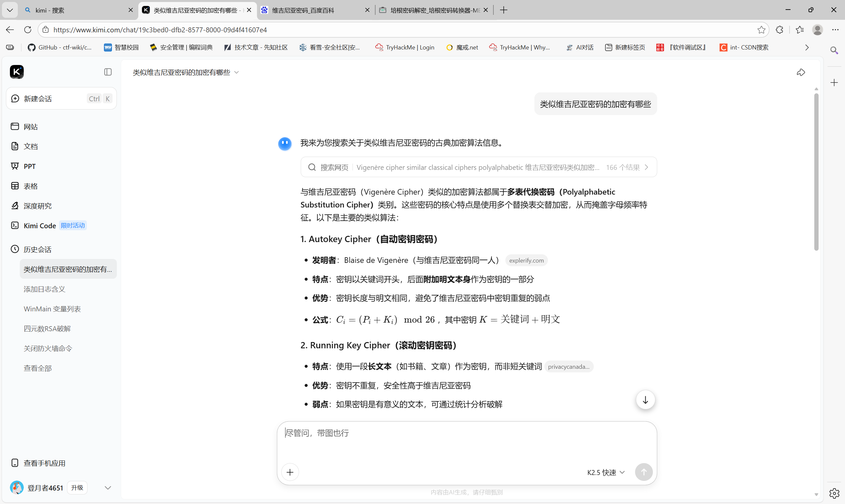Image resolution: width=845 pixels, height=504 pixels.
Task: Open 深度研究 in the sidebar
Action: click(37, 206)
